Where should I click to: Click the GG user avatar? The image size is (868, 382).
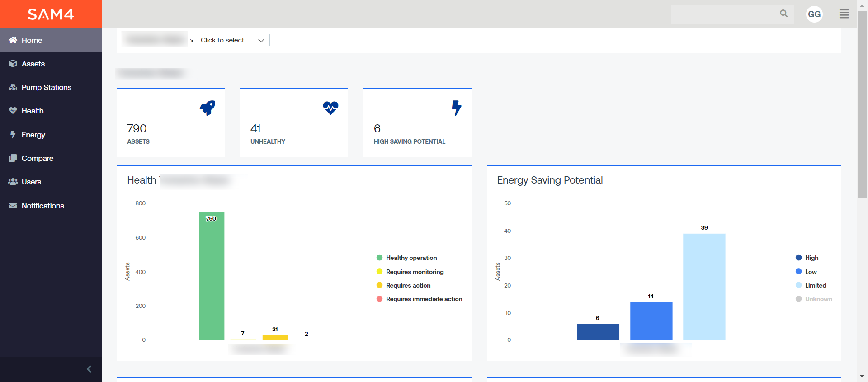814,14
